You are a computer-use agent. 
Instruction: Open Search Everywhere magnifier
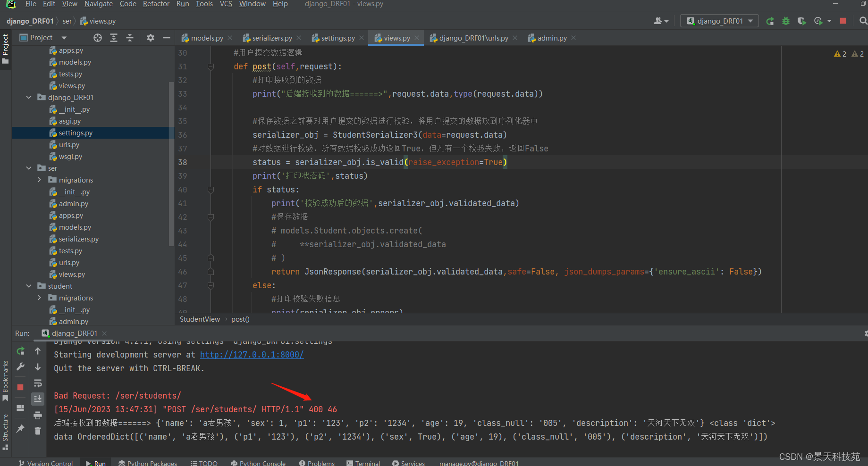(863, 21)
